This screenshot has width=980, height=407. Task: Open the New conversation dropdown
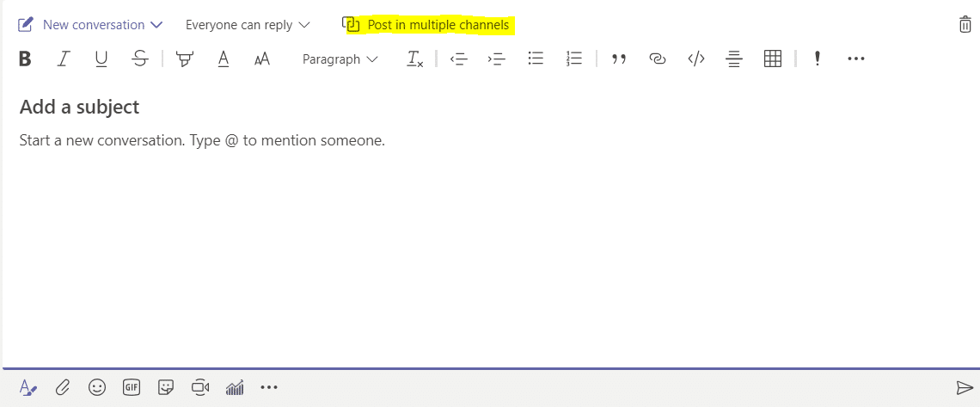coord(90,25)
